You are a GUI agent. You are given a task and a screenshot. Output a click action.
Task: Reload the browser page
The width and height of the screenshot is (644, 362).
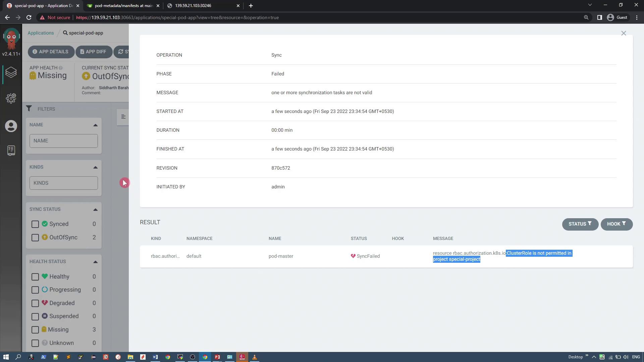pyautogui.click(x=29, y=17)
